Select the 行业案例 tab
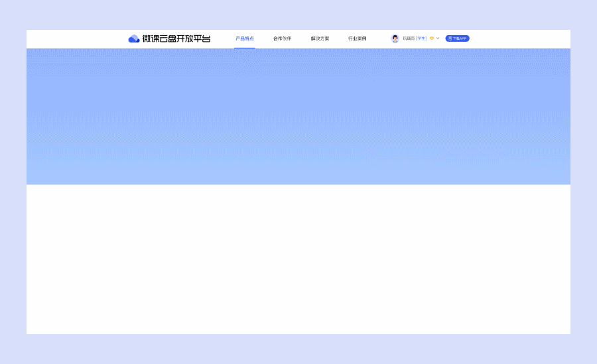 [357, 38]
